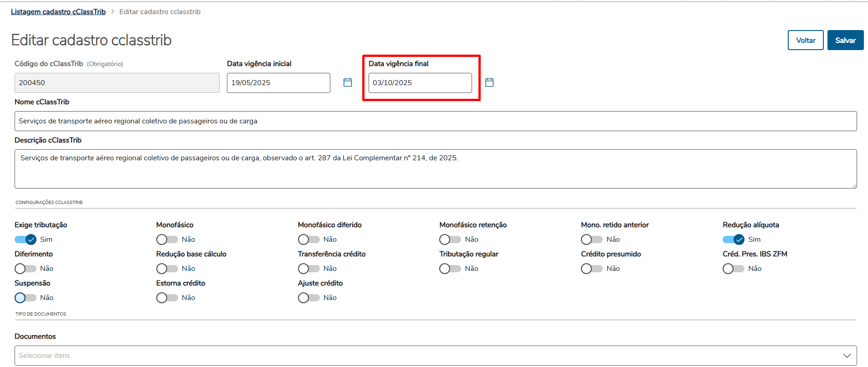Viewport: 868px width, 367px height.
Task: Toggle Crédito presumido on
Action: (x=591, y=269)
